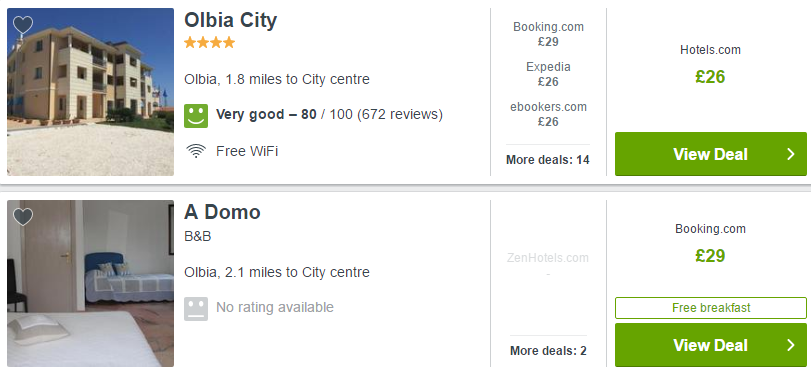Expand More deals: 14 for Olbia City

click(548, 159)
